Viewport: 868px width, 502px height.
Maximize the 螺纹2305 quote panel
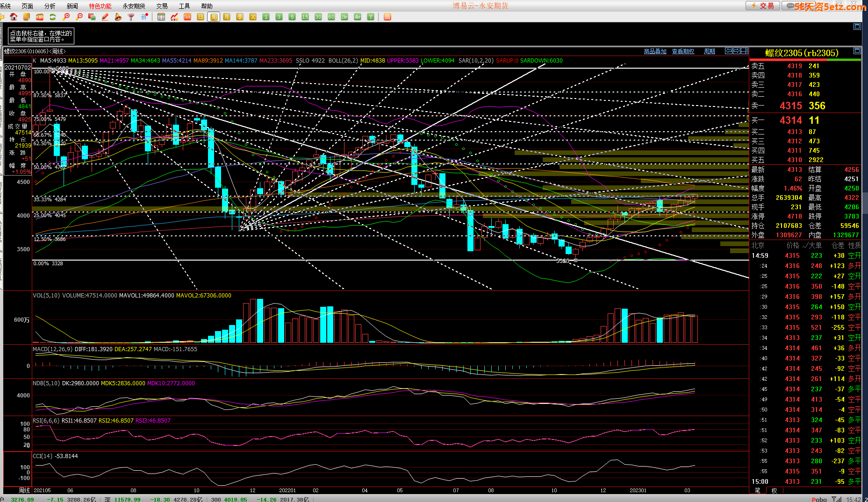[857, 51]
